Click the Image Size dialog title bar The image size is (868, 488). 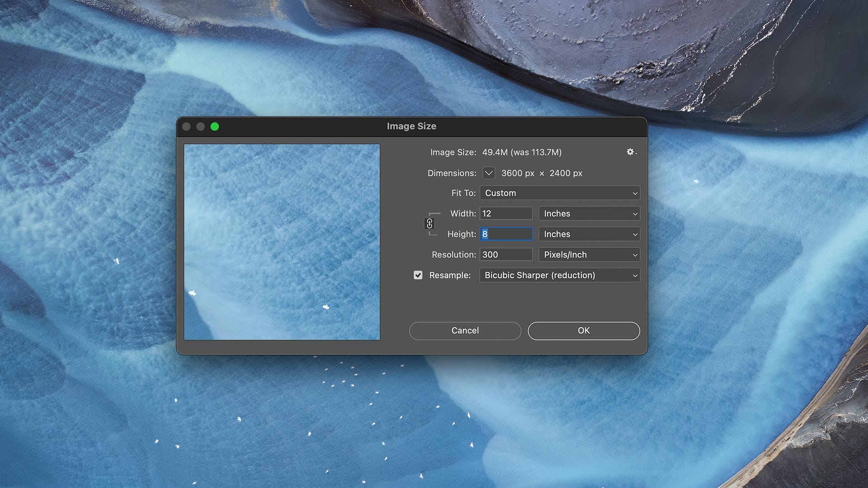click(x=411, y=126)
